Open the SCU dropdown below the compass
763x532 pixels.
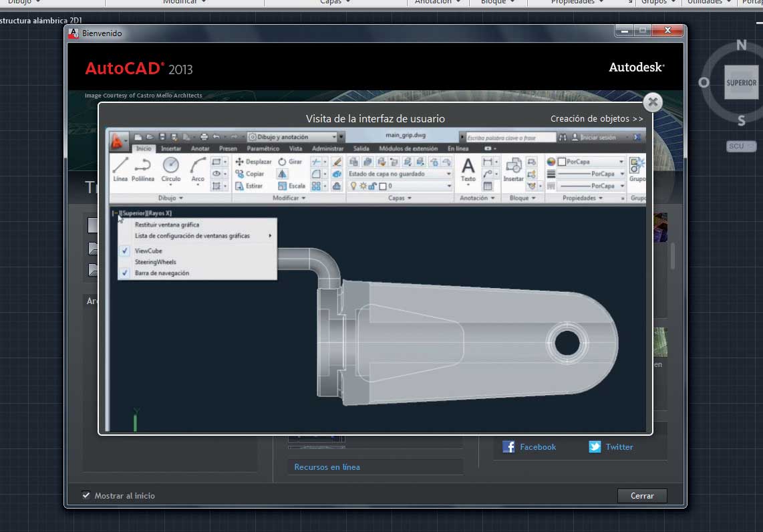[x=741, y=146]
